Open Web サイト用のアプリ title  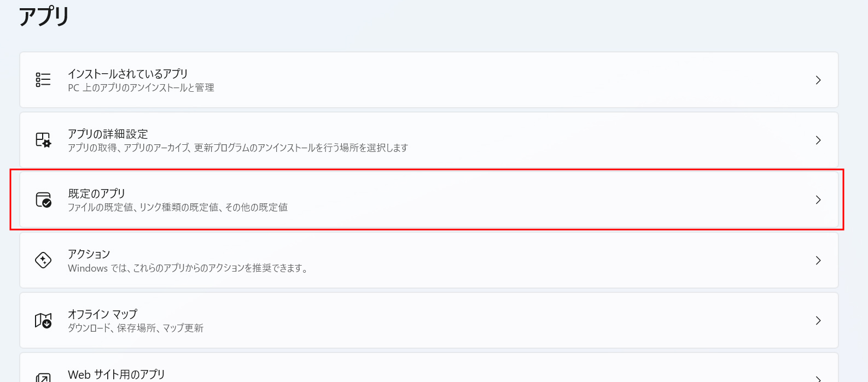point(116,374)
